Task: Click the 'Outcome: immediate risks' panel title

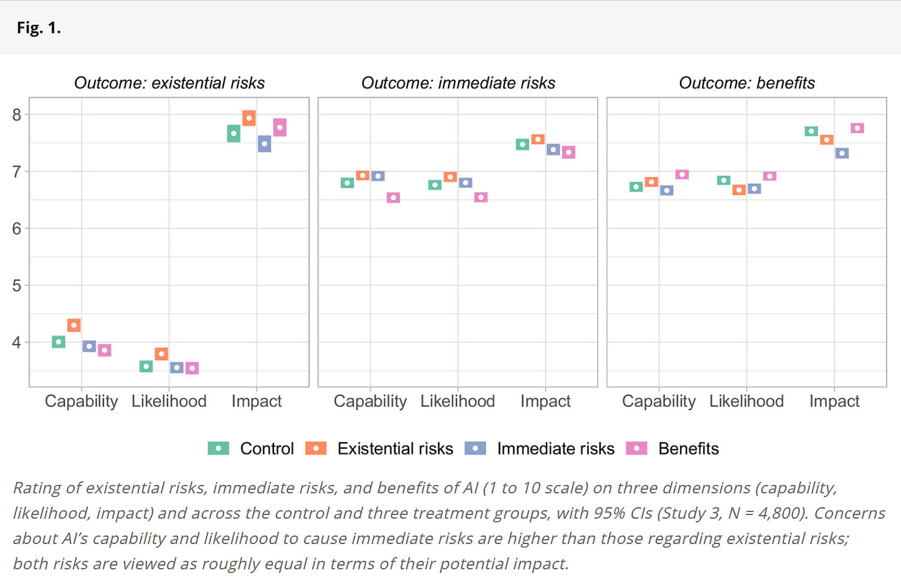Action: click(458, 83)
